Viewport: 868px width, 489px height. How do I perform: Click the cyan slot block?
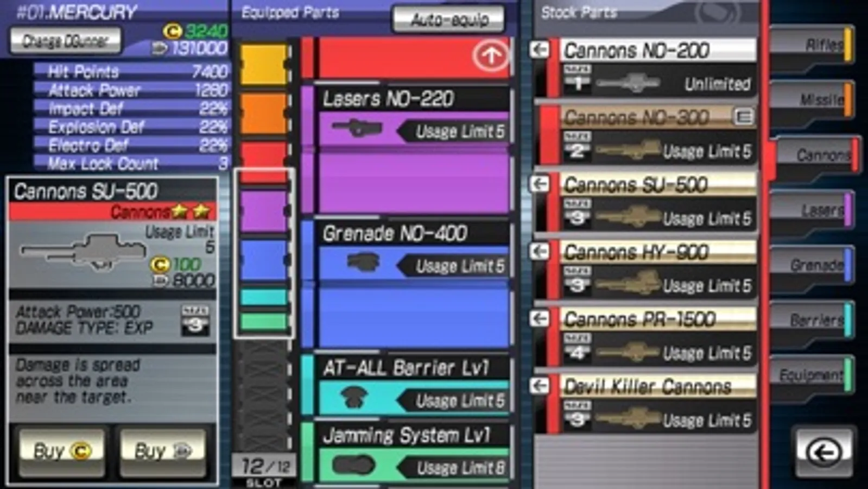point(263,297)
